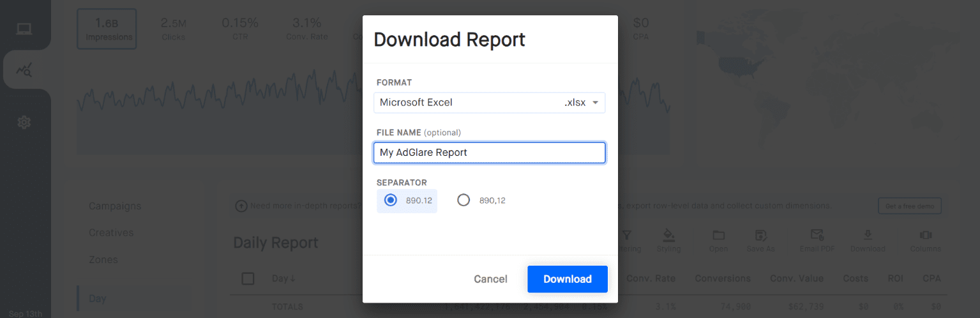This screenshot has width=980, height=318.
Task: Select the 890,12 comma separator option
Action: (x=481, y=201)
